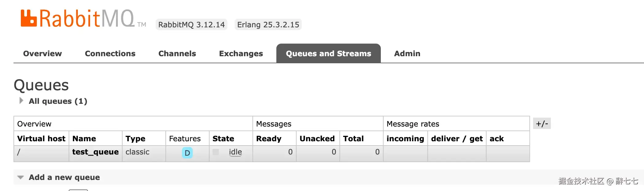Click the grey state indicator square

point(216,152)
